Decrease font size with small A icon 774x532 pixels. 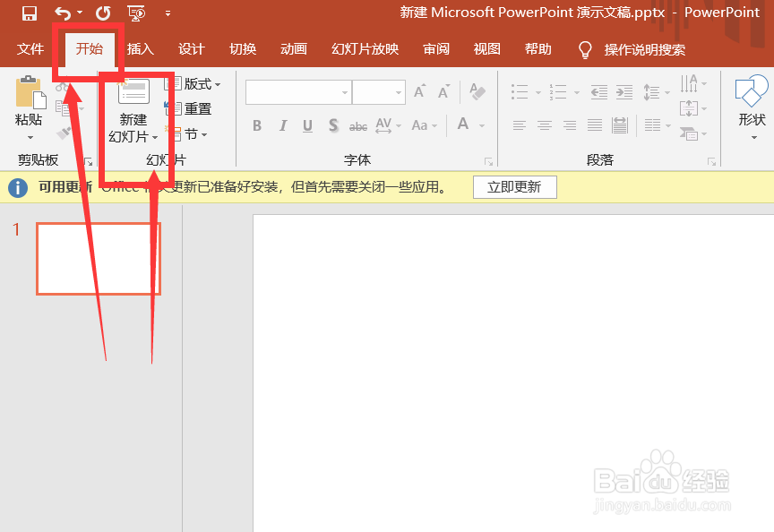pos(444,91)
